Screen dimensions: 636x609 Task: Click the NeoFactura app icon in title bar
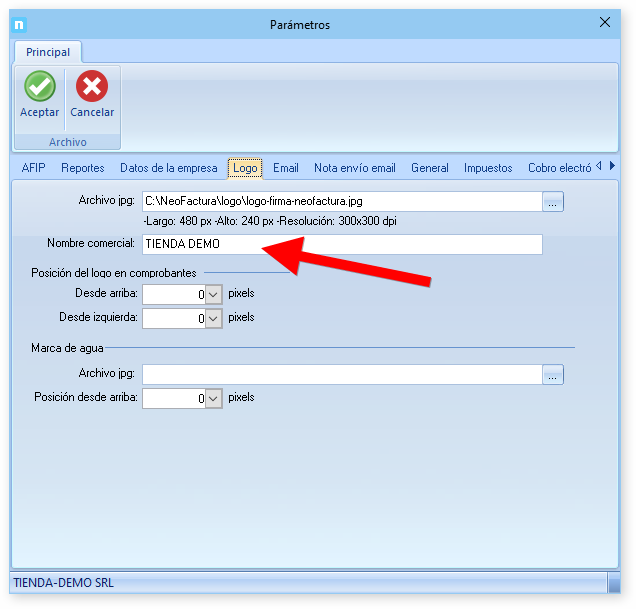[x=19, y=24]
